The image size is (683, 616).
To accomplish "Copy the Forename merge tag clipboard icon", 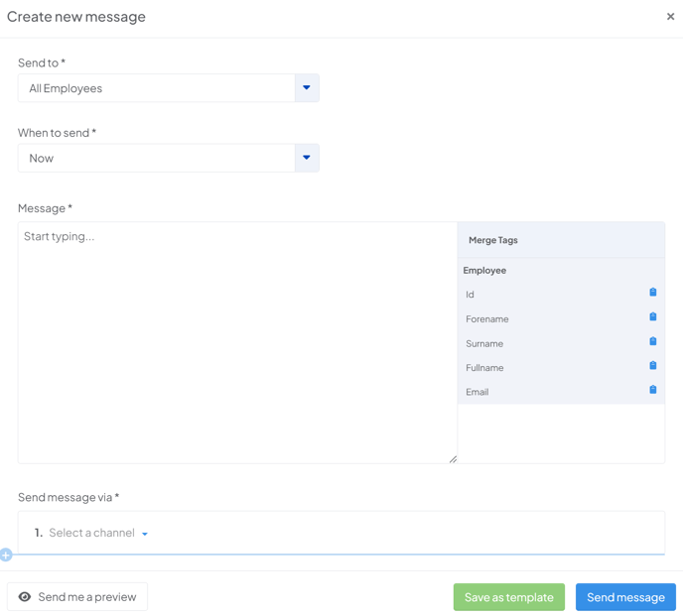I will pyautogui.click(x=652, y=316).
